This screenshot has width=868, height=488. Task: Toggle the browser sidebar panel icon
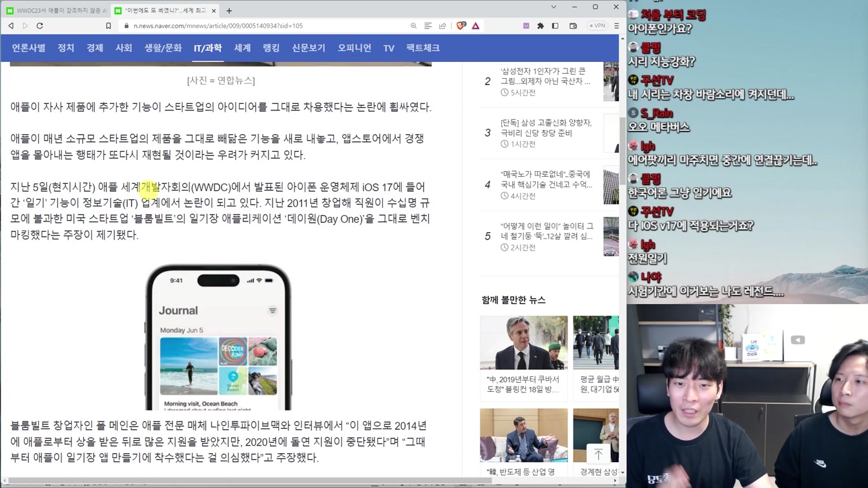(x=555, y=26)
